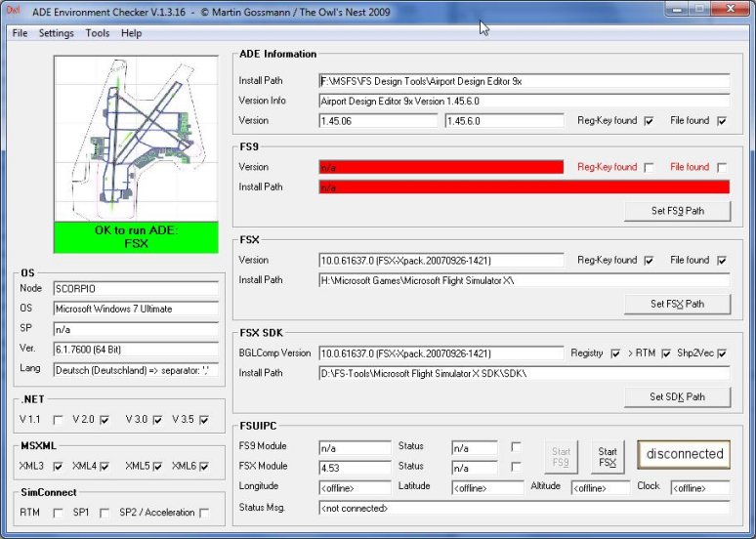Image resolution: width=756 pixels, height=539 pixels.
Task: Click the FSX Module Status field
Action: 475,468
